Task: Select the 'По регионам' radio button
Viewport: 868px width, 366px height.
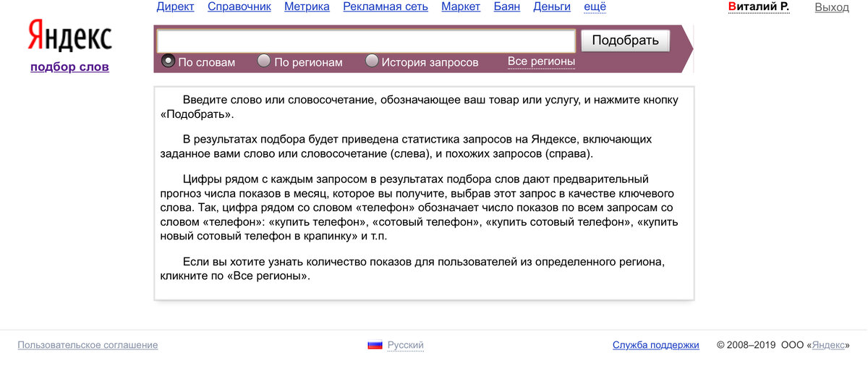Action: [264, 61]
